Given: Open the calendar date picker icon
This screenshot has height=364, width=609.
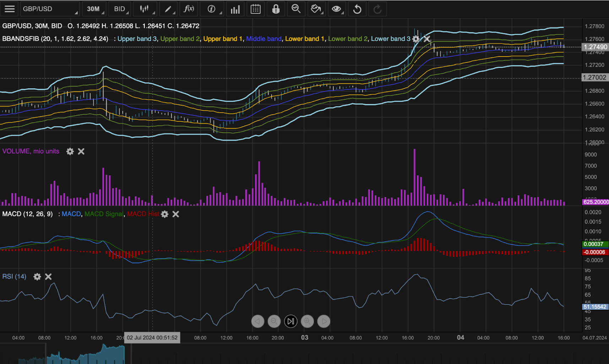Looking at the screenshot, I should pyautogui.click(x=255, y=9).
